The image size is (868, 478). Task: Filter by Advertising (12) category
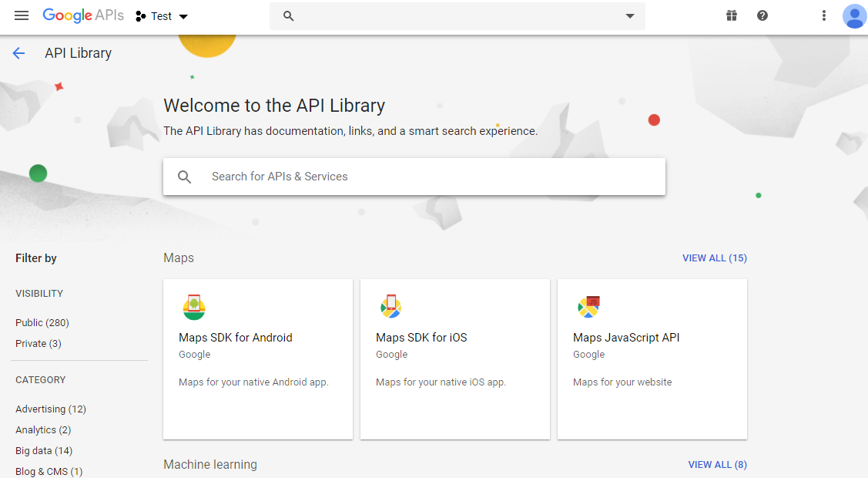point(51,409)
